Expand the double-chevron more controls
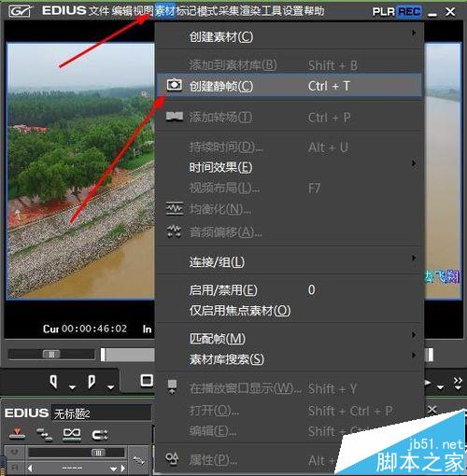Screen dimensions: 467x476 458,384
